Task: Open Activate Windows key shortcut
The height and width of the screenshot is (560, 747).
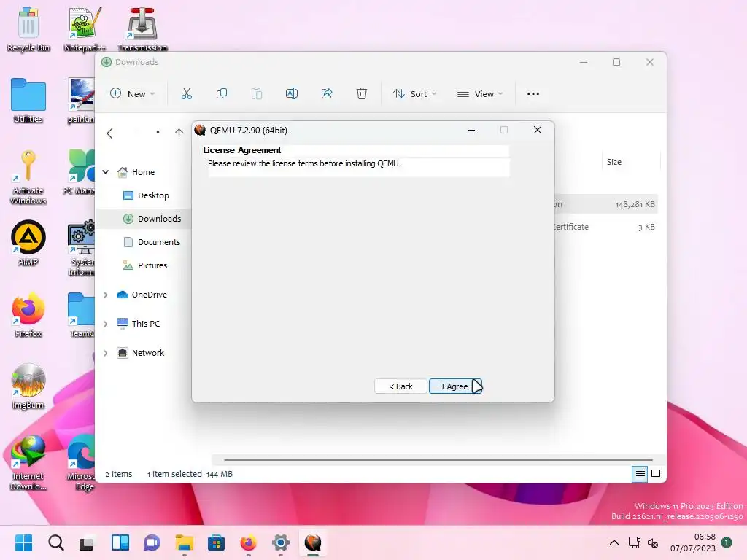Action: [28, 177]
